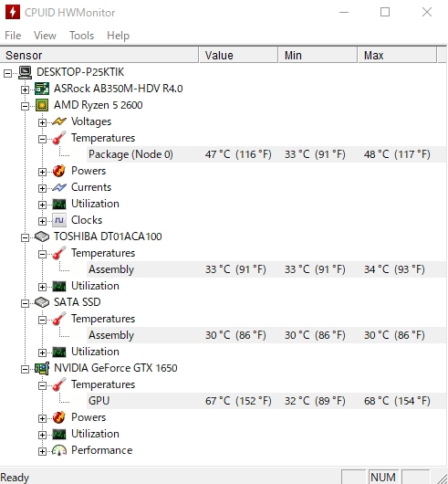Image resolution: width=448 pixels, height=484 pixels.
Task: Click the NVIDIA GeForce GTX 1650 card icon
Action: 42,368
